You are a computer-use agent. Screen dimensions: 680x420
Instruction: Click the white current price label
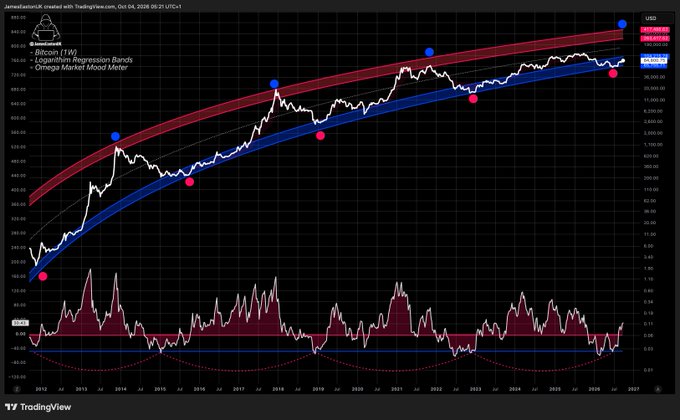pyautogui.click(x=654, y=61)
